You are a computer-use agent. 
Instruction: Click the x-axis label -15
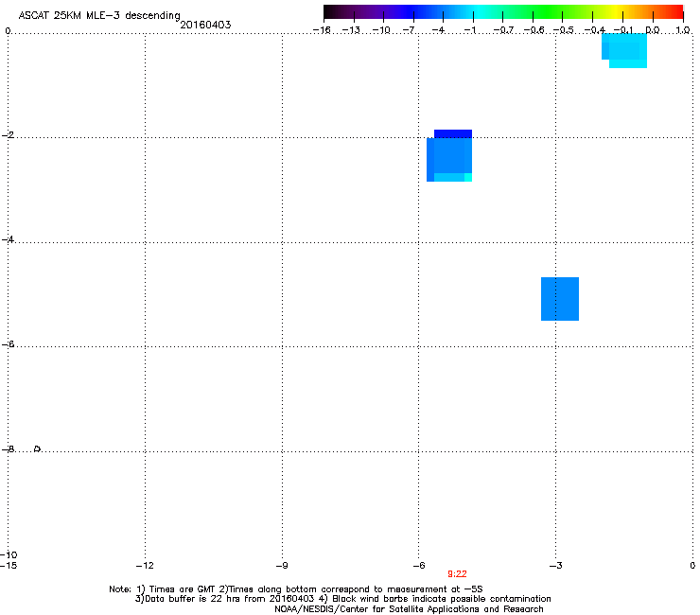coord(8,566)
